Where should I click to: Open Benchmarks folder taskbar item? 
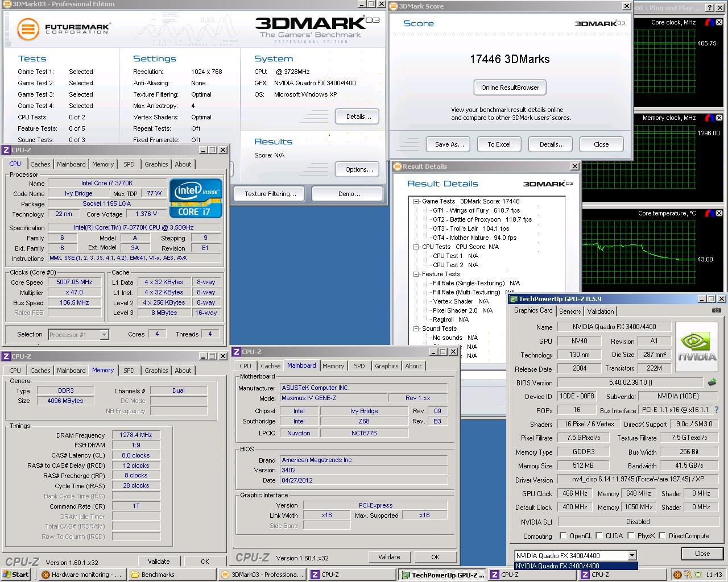tap(172, 575)
